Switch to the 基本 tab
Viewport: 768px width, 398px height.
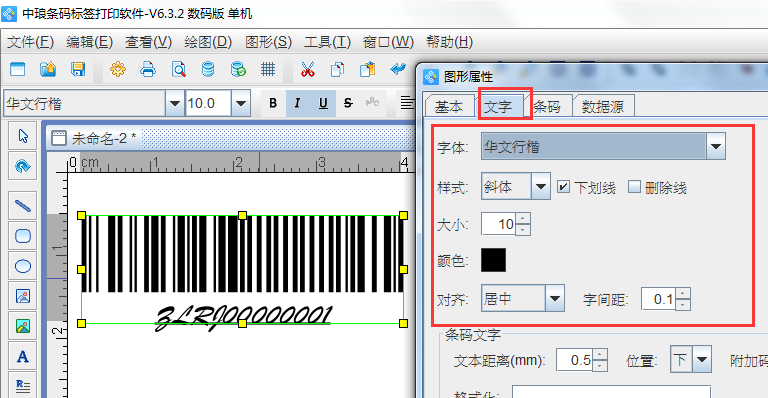[x=449, y=106]
